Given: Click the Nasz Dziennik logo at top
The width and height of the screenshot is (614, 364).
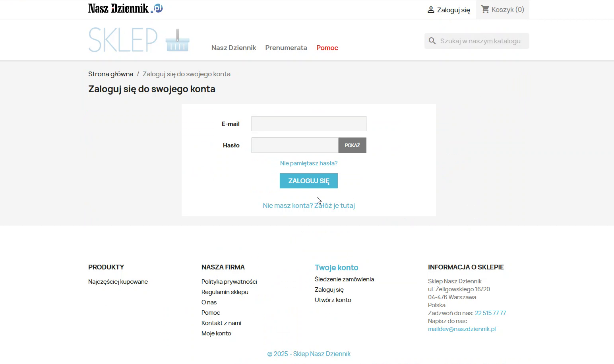Looking at the screenshot, I should pyautogui.click(x=125, y=8).
